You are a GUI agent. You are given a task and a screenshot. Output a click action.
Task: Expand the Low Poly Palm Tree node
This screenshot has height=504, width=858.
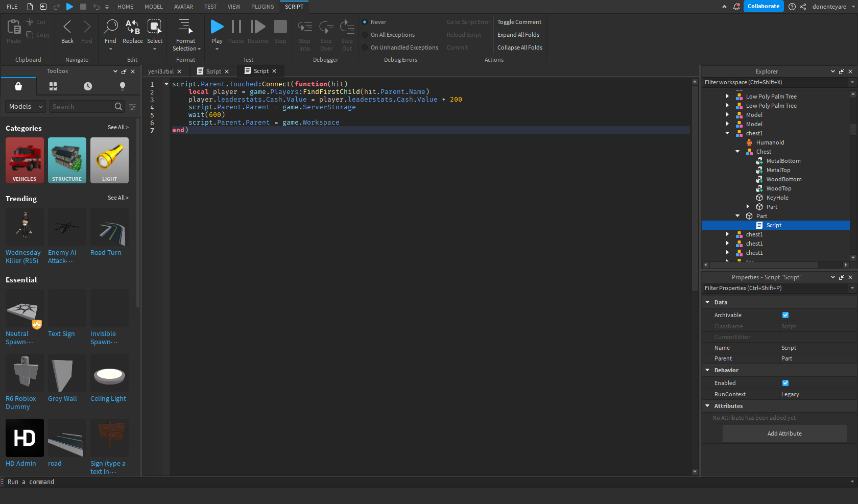[x=727, y=96]
